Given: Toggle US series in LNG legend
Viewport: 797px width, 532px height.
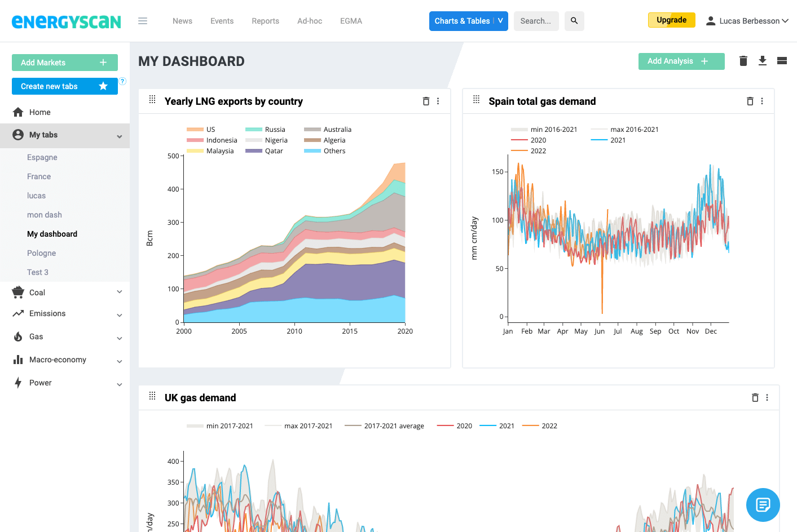Looking at the screenshot, I should click(201, 130).
